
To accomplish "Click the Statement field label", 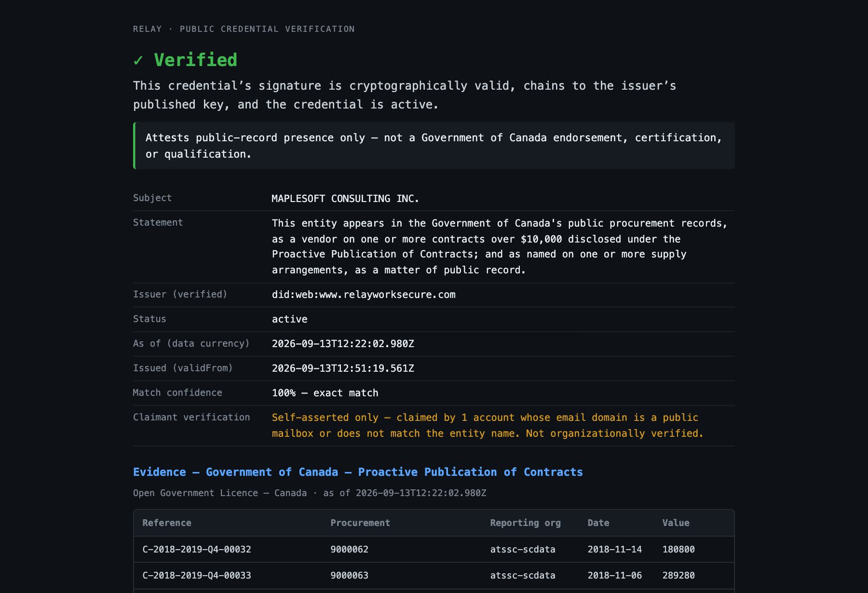I will coord(158,222).
